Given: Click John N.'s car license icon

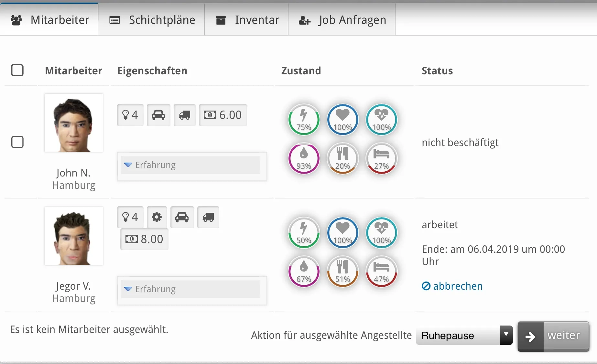Looking at the screenshot, I should tap(158, 115).
